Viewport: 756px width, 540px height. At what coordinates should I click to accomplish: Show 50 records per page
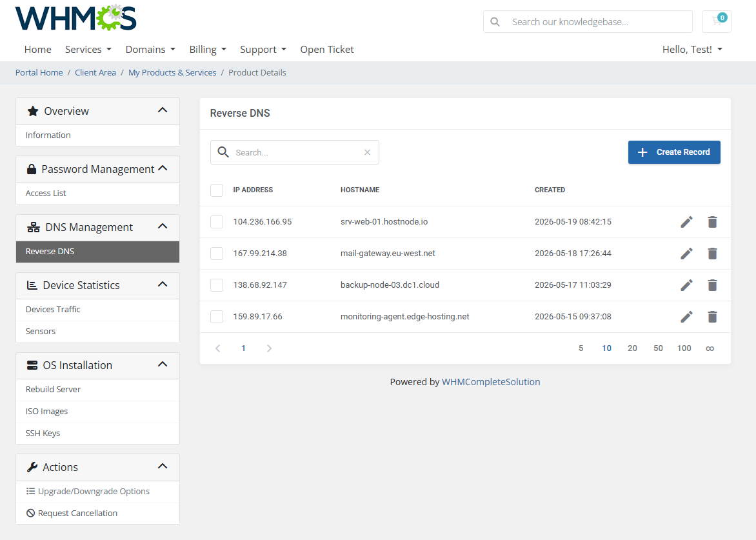658,348
